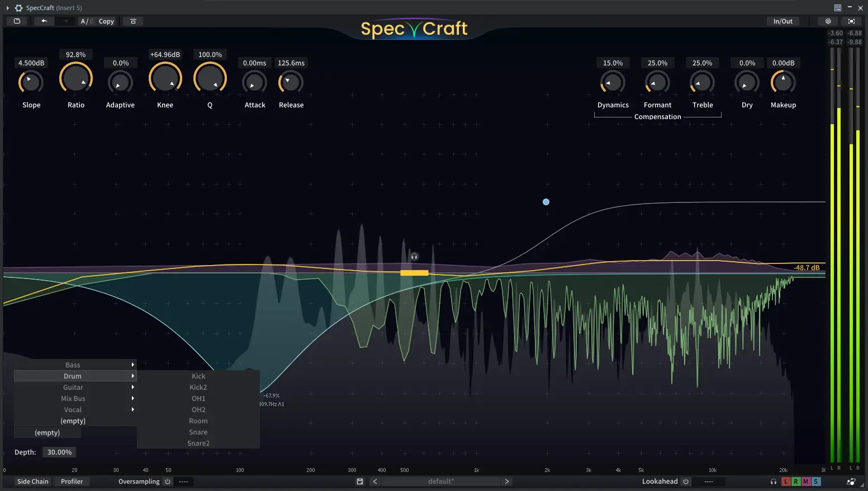The height and width of the screenshot is (491, 868).
Task: Click the Release knob
Action: pyautogui.click(x=291, y=83)
